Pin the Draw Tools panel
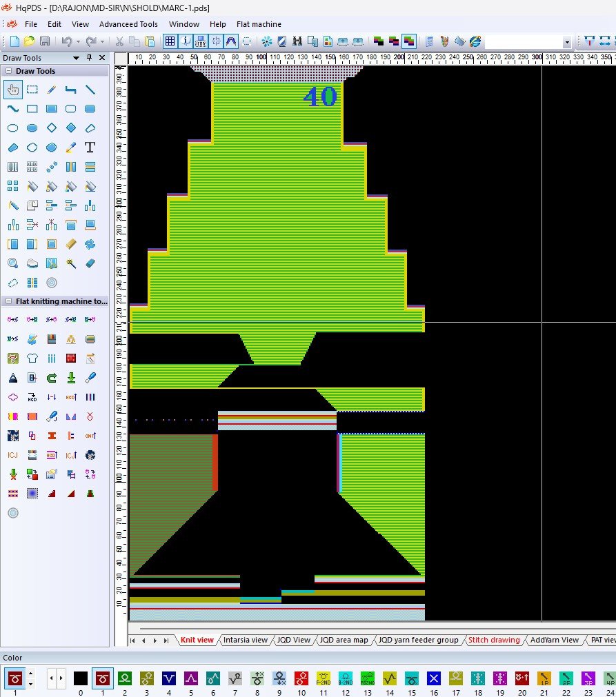 [89, 58]
